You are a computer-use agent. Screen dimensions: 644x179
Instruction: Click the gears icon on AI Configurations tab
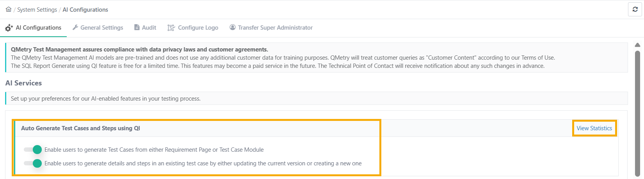[9, 28]
